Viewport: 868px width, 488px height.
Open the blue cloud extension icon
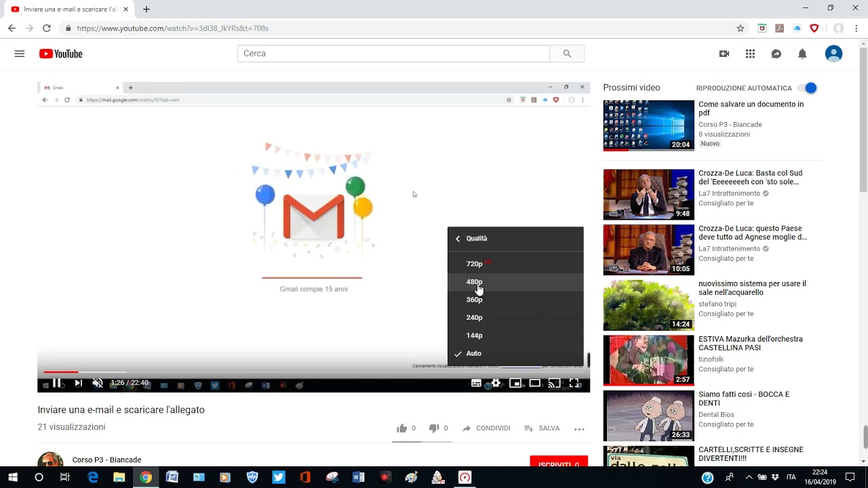(x=797, y=28)
